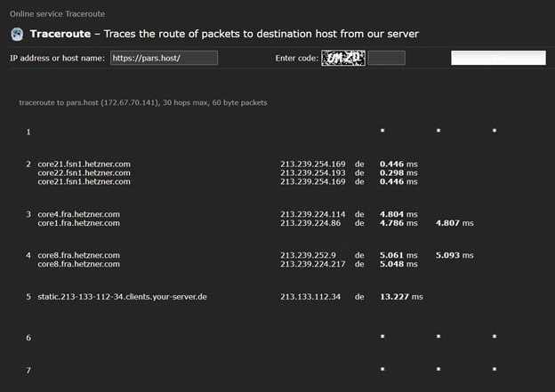Click the Traceroute bold heading
This screenshot has height=392, width=555.
61,34
